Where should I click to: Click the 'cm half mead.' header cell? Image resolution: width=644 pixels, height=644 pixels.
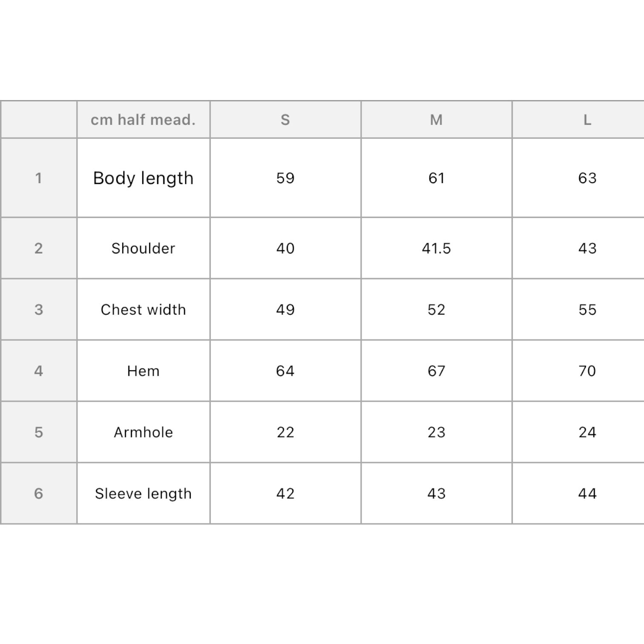(143, 120)
